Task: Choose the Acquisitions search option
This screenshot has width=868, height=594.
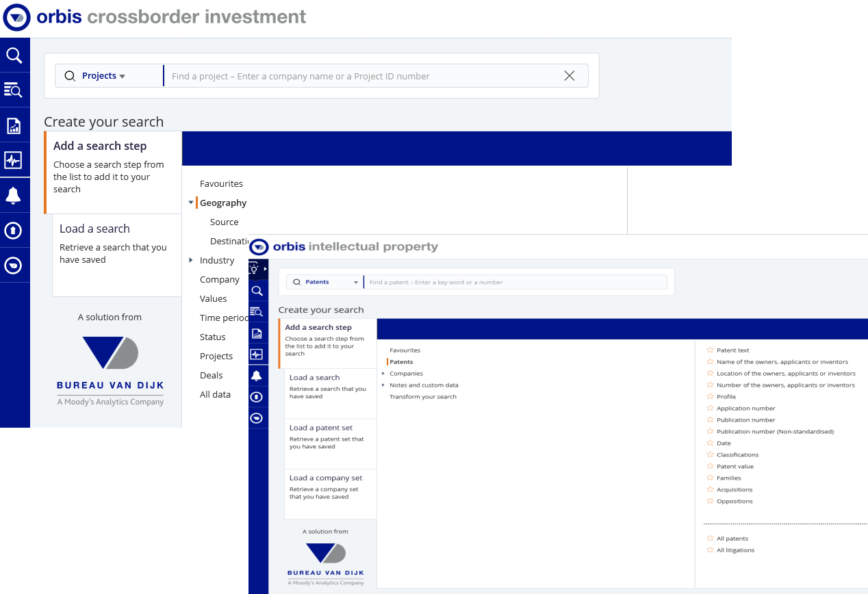Action: coord(735,490)
